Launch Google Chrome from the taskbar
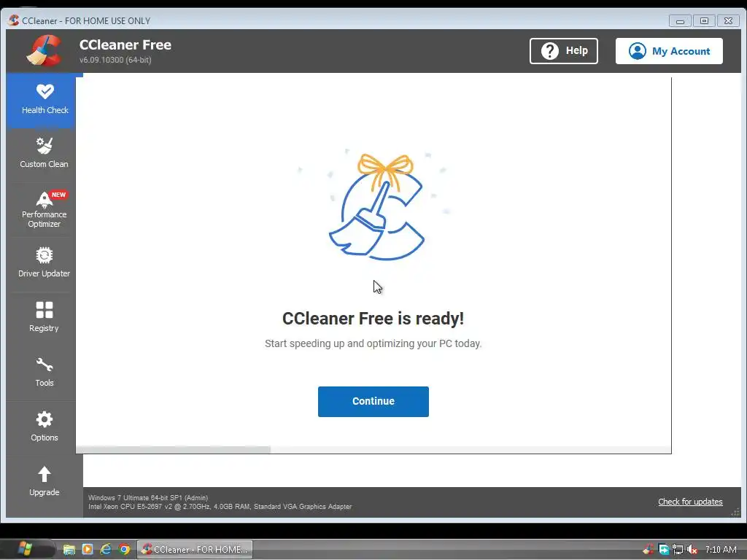The height and width of the screenshot is (560, 747). coord(124,550)
